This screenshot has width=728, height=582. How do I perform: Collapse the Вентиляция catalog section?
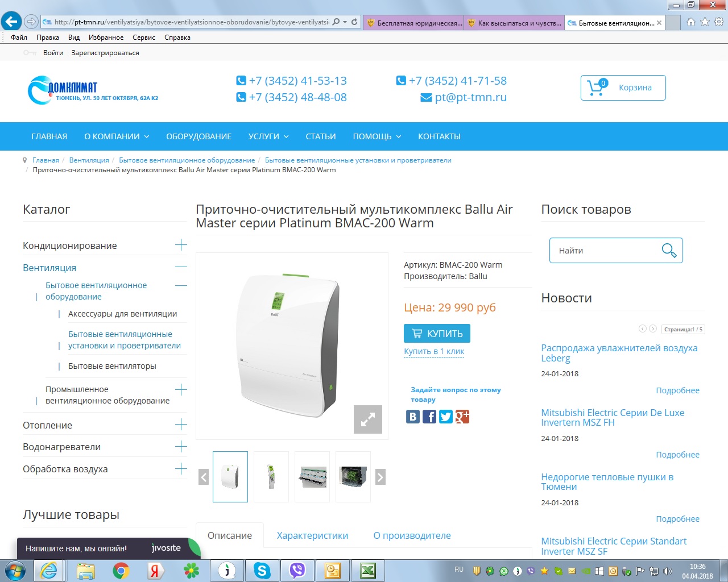(x=181, y=267)
